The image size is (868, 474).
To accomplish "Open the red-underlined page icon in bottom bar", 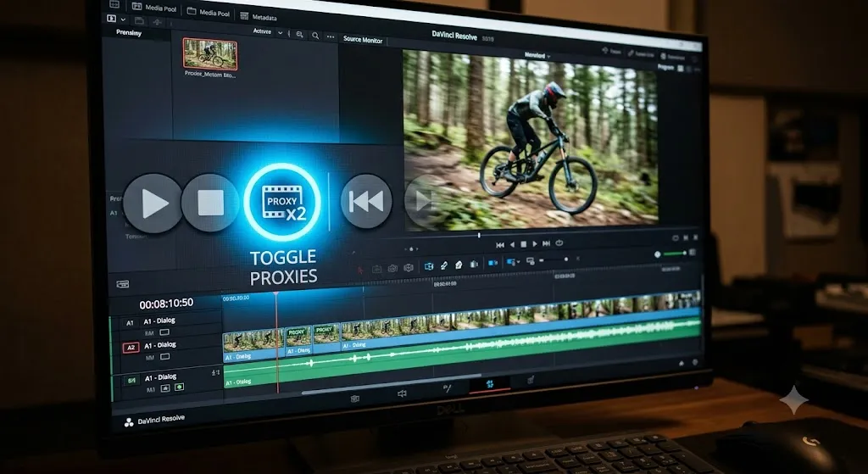I will [x=489, y=384].
